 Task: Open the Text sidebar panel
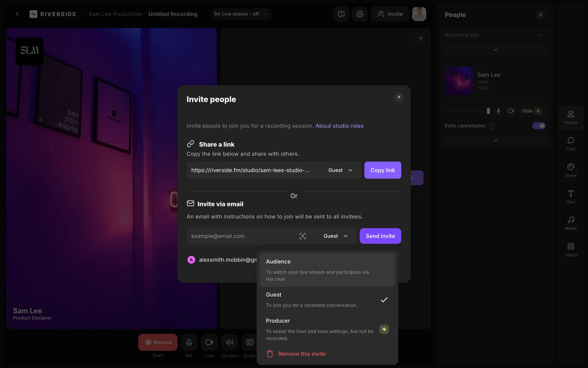[x=571, y=197]
